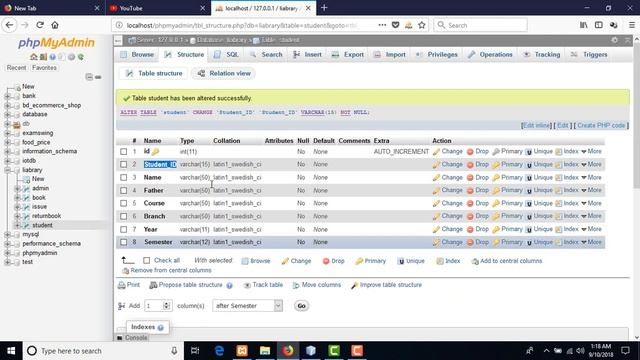Click Move columns link
This screenshot has width=640, height=360.
coord(321,285)
